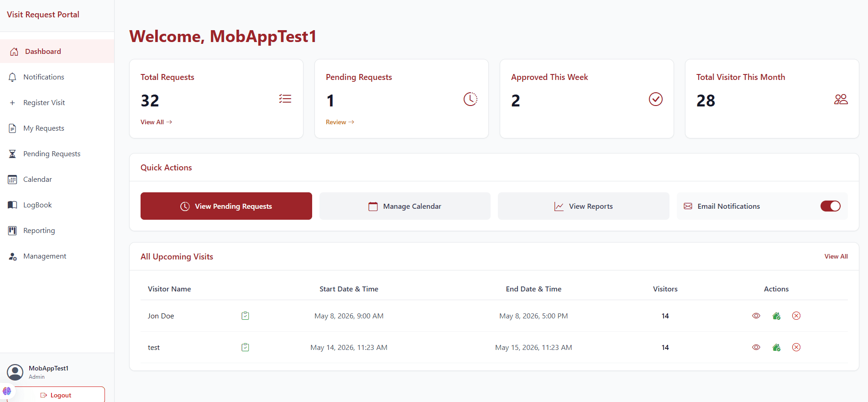The height and width of the screenshot is (402, 868).
Task: Click Manage Calendar quick action
Action: pos(405,206)
